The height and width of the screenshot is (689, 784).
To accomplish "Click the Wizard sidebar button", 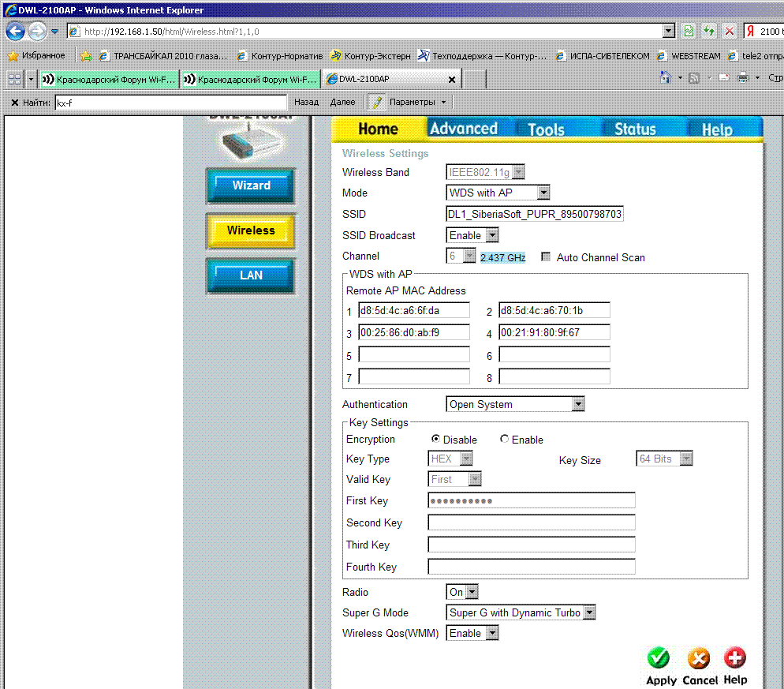I will click(251, 185).
